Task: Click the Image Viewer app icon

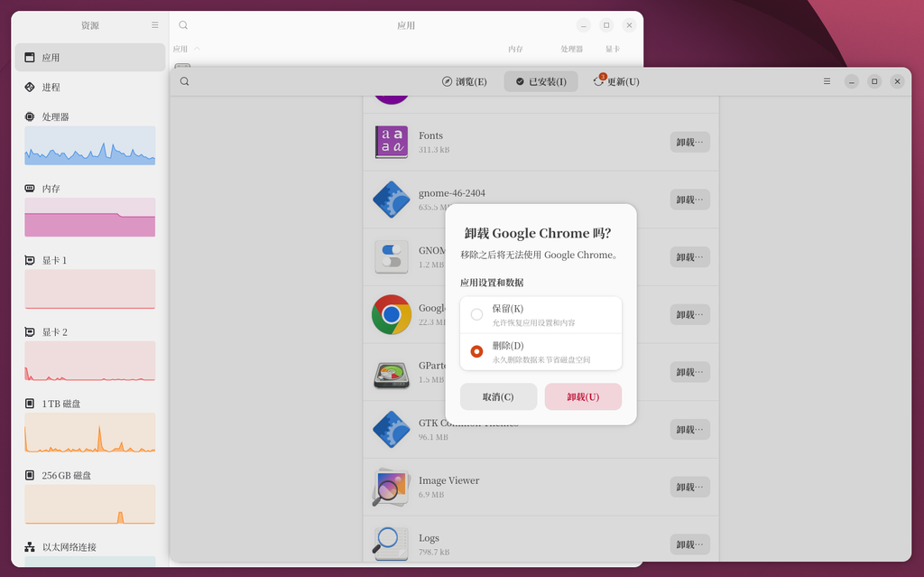Action: coord(392,488)
